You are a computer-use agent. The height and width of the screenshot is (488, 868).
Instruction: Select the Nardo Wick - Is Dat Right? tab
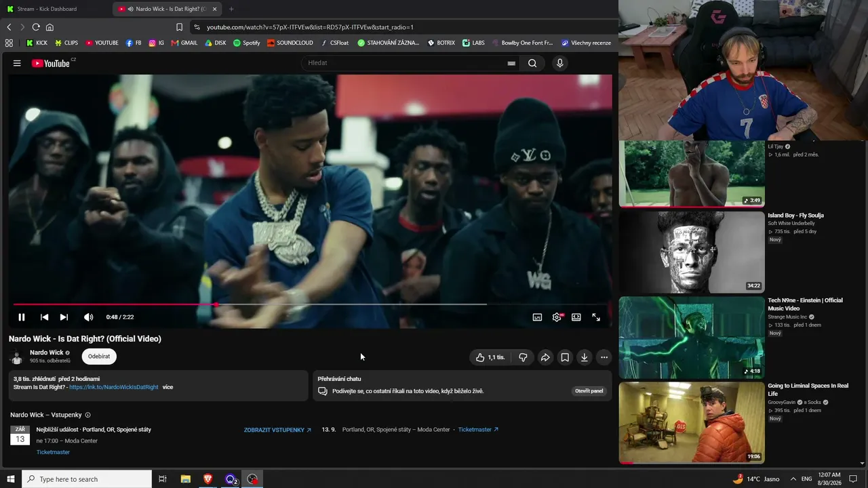click(x=167, y=9)
